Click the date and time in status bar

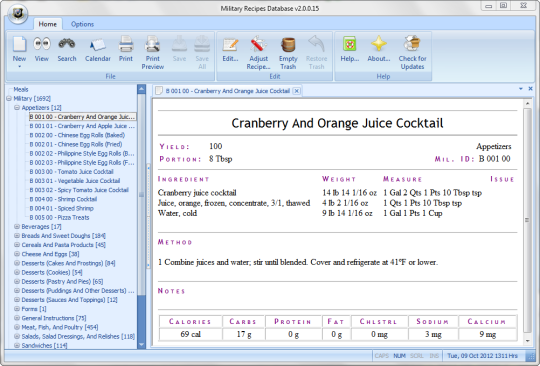[482, 356]
